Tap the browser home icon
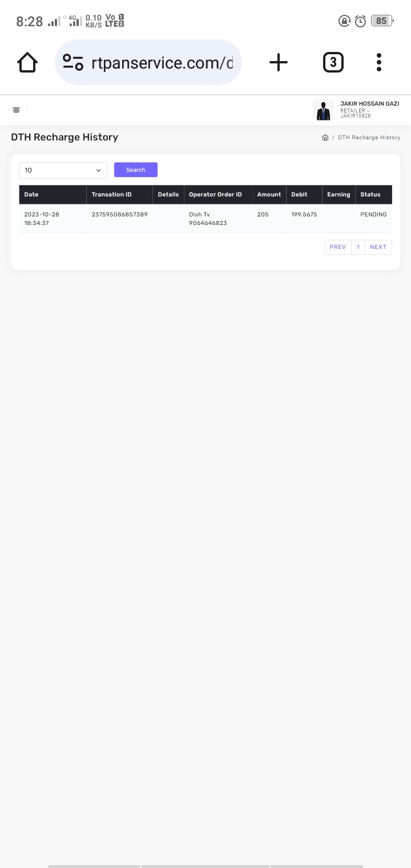 27,62
